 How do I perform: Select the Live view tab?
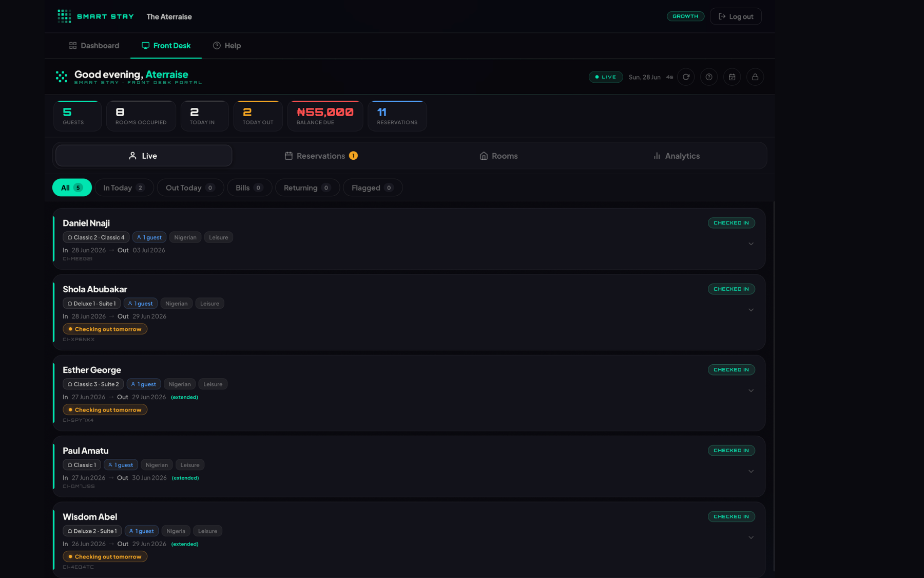click(144, 156)
